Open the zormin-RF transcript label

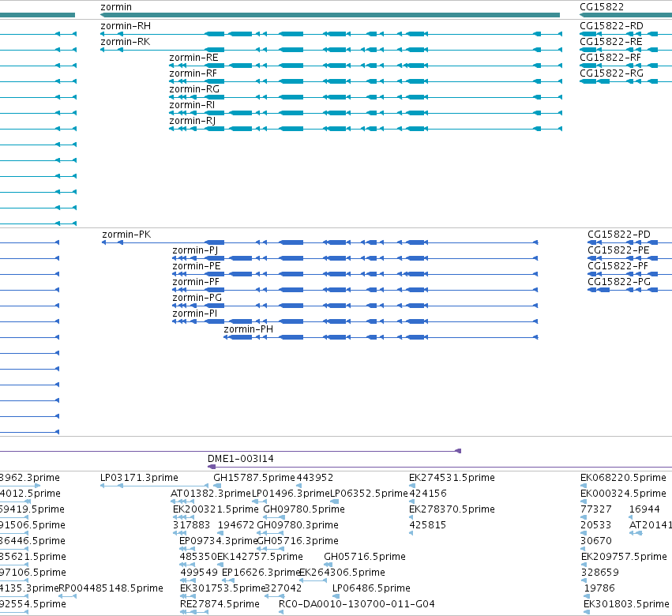(x=193, y=73)
